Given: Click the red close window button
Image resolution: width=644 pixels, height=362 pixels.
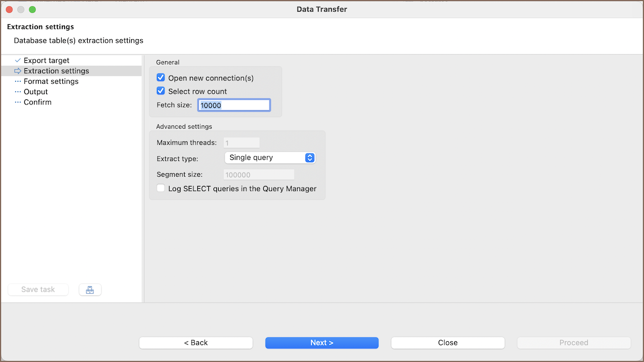Looking at the screenshot, I should (x=9, y=9).
